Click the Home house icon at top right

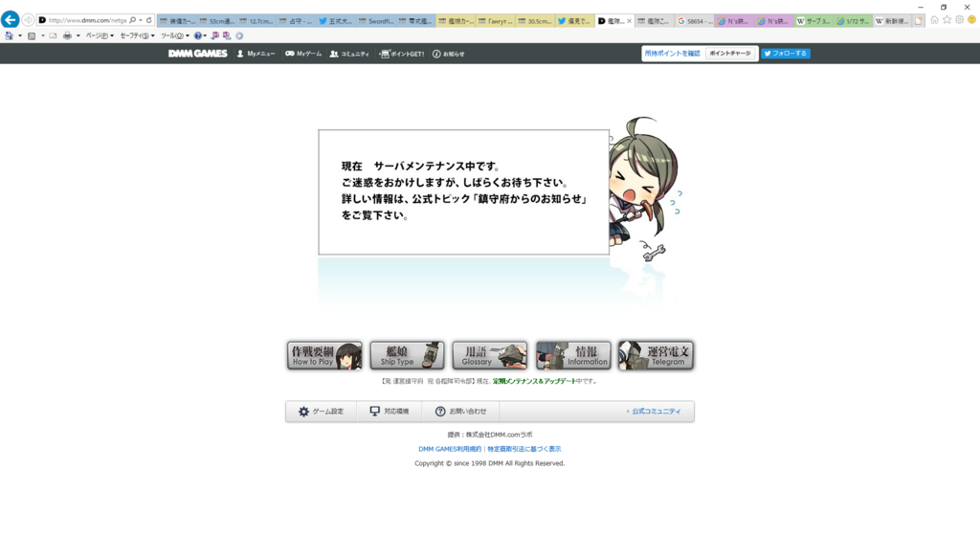coord(934,20)
